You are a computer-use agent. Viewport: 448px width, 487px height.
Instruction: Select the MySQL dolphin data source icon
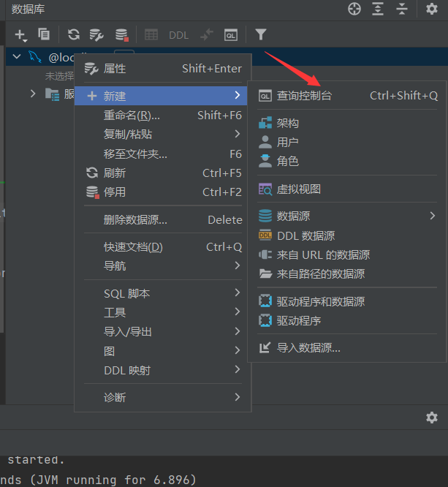pyautogui.click(x=35, y=57)
